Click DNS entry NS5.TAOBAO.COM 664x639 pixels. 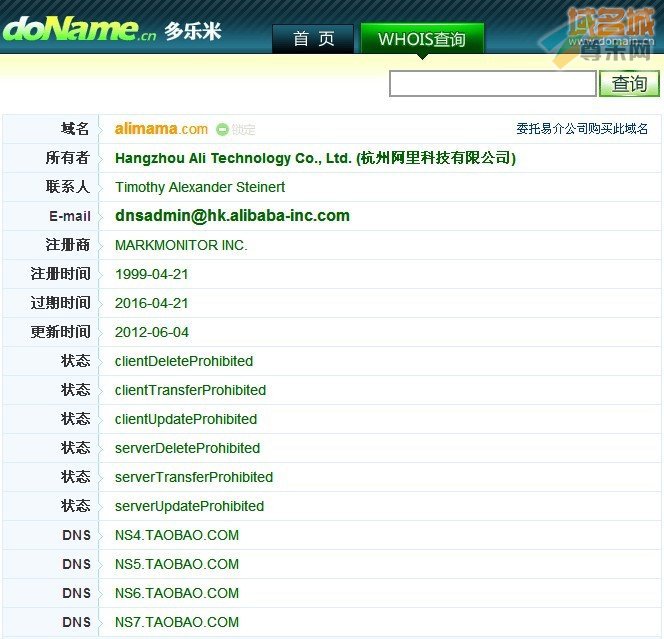(177, 564)
